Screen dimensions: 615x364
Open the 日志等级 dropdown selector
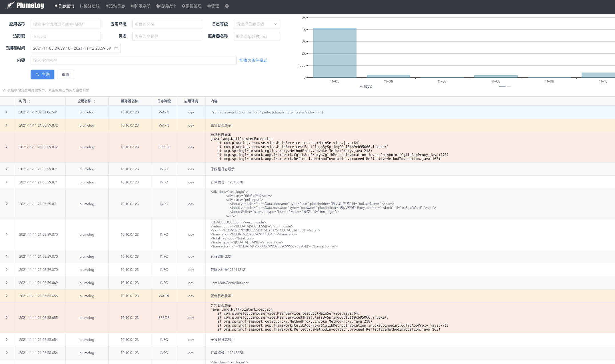click(x=257, y=24)
